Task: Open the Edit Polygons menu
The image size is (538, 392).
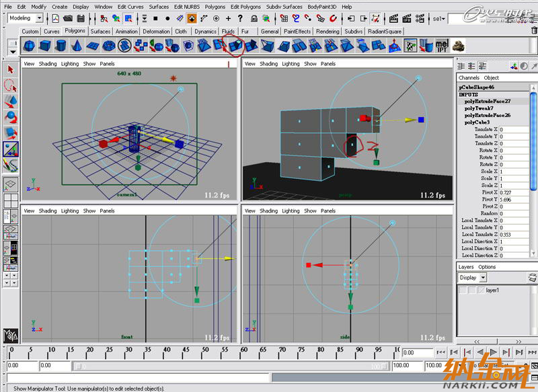Action: 245,7
